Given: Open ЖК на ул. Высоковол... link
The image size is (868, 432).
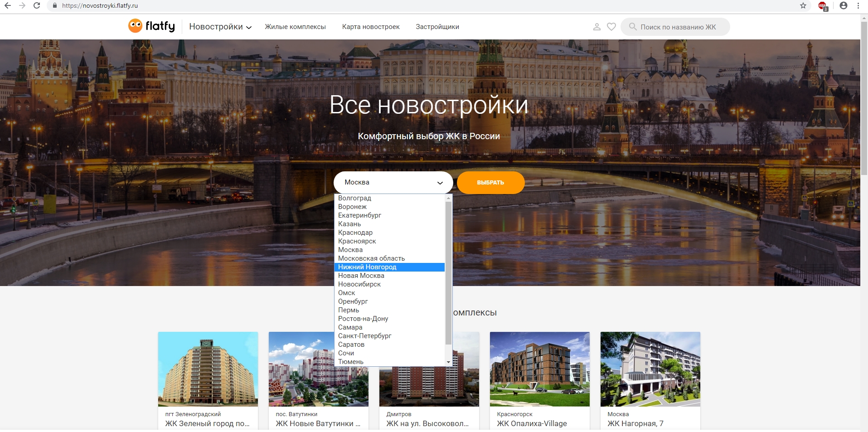Looking at the screenshot, I should 427,423.
